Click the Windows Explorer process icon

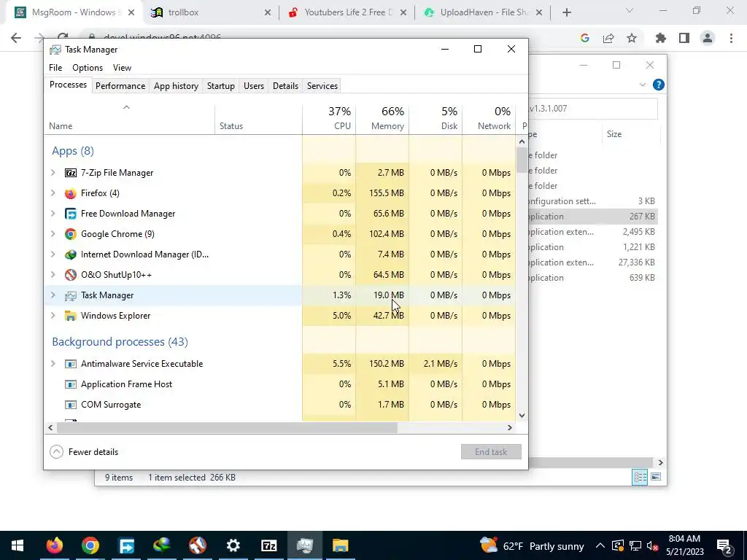(71, 316)
